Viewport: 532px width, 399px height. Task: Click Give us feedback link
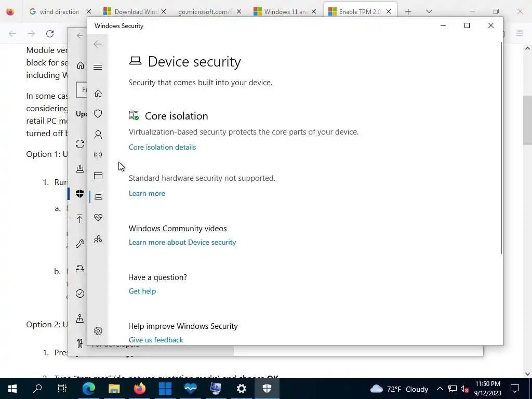(156, 340)
